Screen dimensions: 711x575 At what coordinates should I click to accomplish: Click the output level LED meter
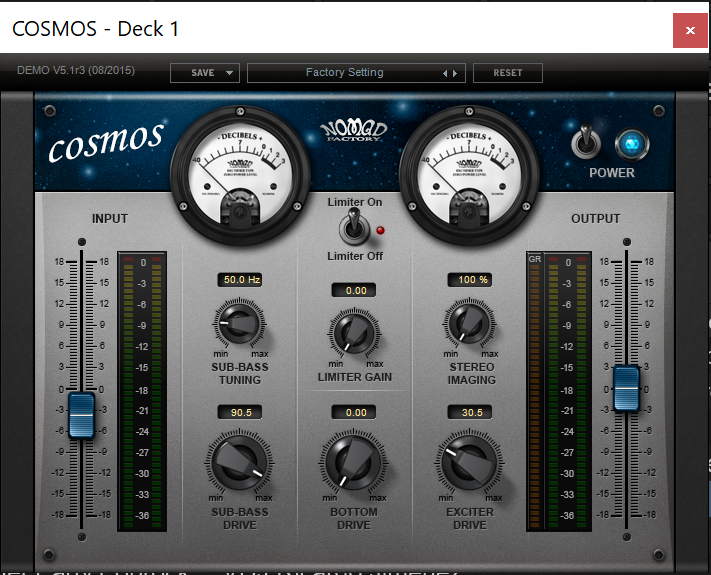pos(567,391)
